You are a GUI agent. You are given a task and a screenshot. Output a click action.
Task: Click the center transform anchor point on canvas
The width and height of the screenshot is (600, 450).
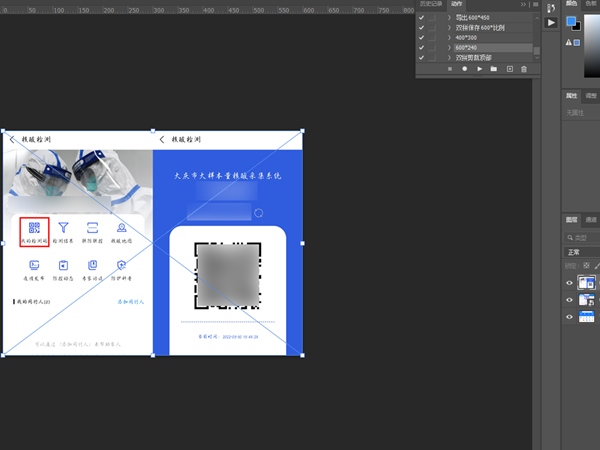pyautogui.click(x=153, y=243)
